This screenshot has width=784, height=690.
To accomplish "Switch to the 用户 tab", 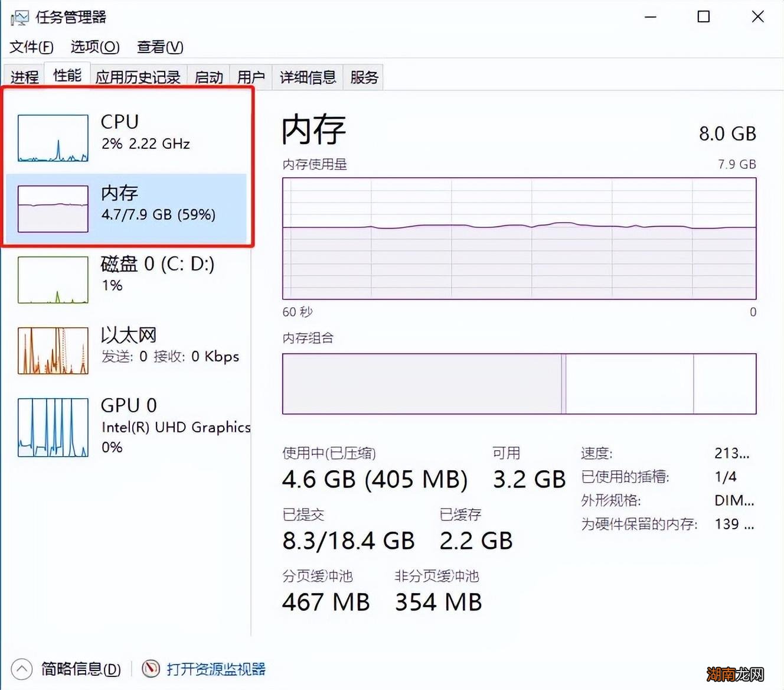I will [251, 77].
